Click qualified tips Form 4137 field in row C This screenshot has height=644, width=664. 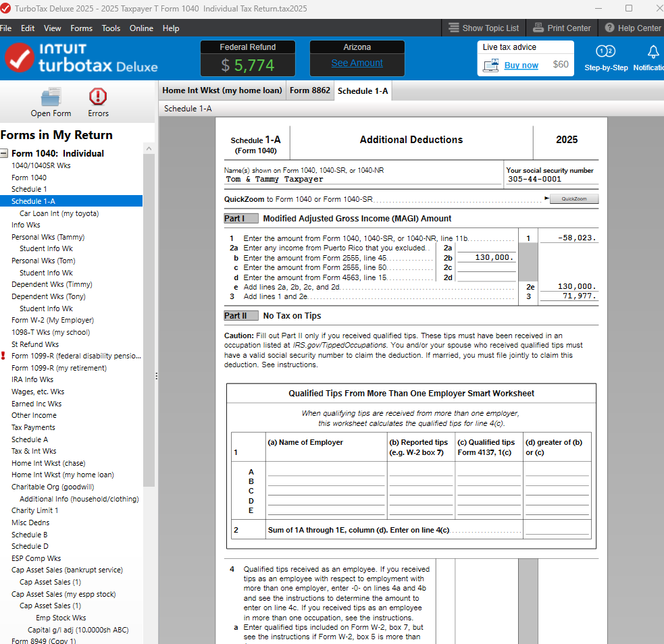(489, 491)
